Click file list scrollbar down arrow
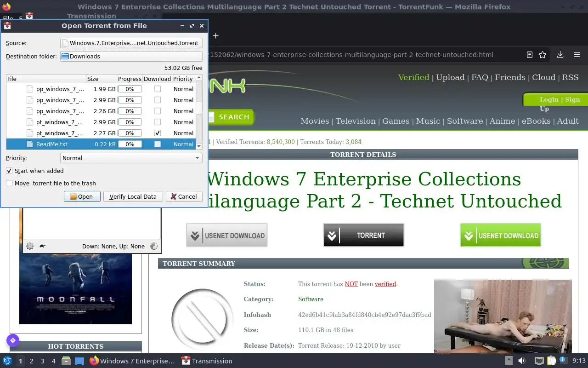The image size is (588, 368). [199, 146]
